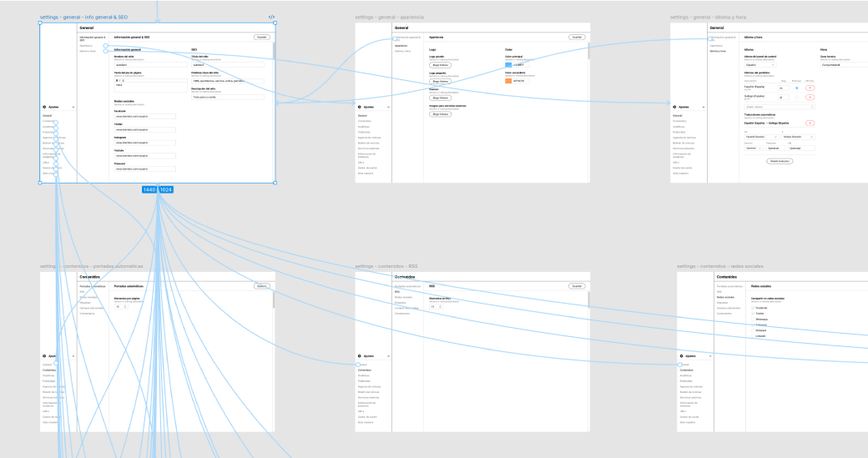This screenshot has width=868, height=458.
Task: Check the Facebook share checkbox
Action: click(x=754, y=308)
